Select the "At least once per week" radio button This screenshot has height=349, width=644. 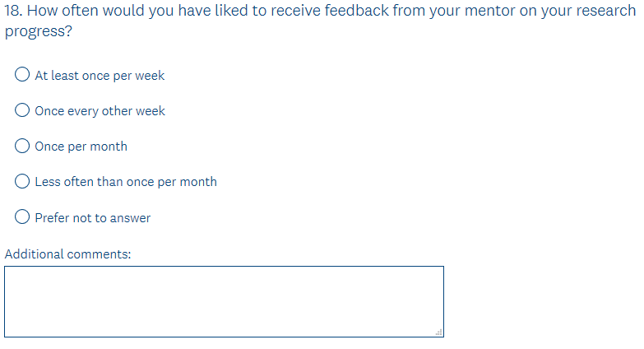pyautogui.click(x=23, y=75)
